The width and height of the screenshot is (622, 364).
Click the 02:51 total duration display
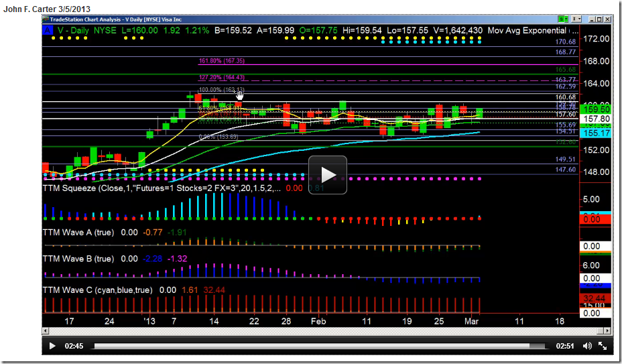[x=565, y=346]
